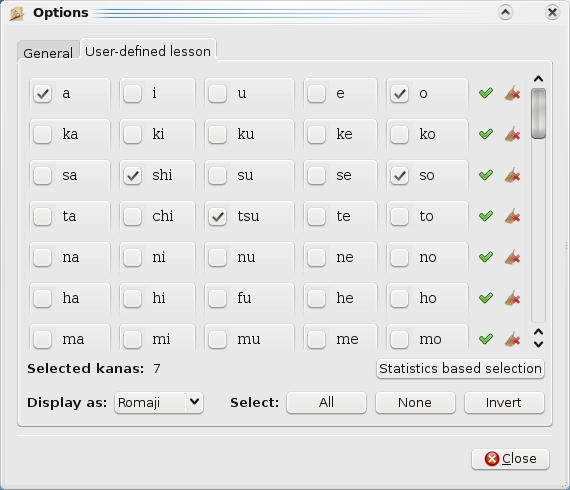
Task: Click the Invert selection button
Action: pyautogui.click(x=504, y=402)
